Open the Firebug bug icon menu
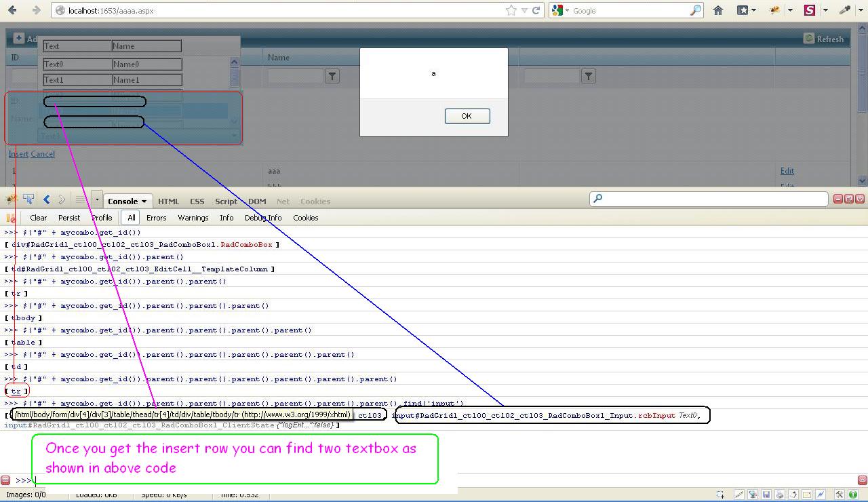Viewport: 868px width, 502px height. 12,199
